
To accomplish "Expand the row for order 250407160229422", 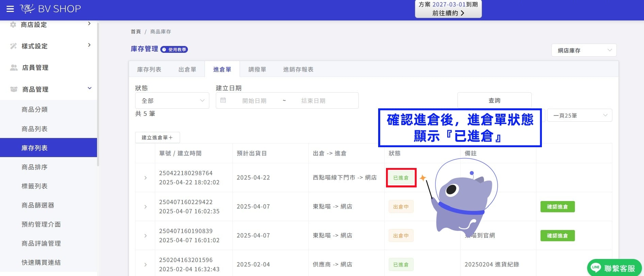I will 145,206.
